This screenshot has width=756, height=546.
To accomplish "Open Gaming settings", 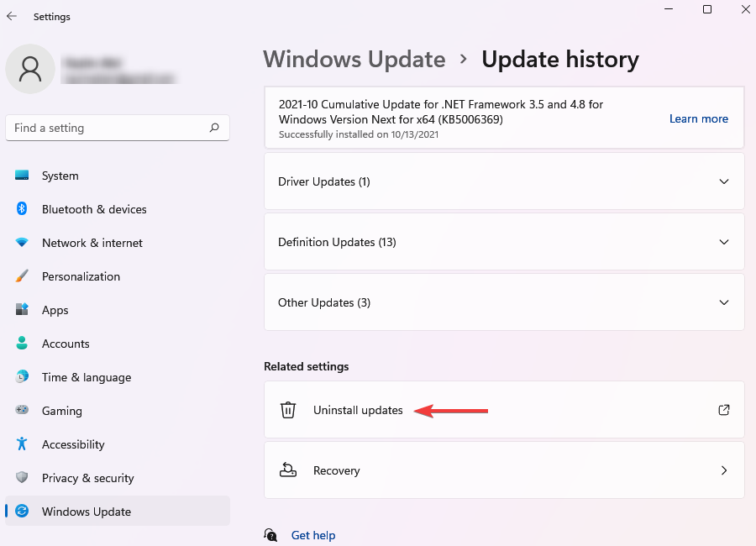I will pyautogui.click(x=117, y=411).
